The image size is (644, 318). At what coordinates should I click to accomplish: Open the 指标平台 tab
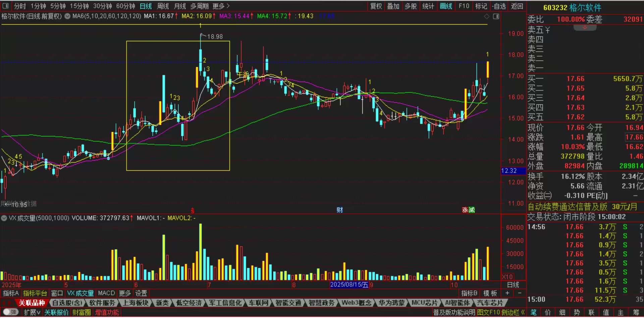pos(35,293)
